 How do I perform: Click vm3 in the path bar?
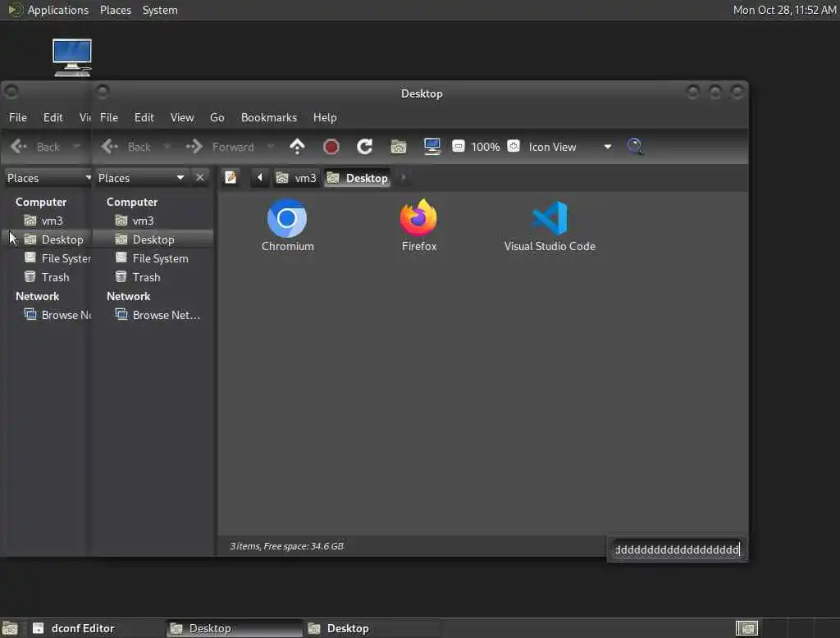click(296, 178)
